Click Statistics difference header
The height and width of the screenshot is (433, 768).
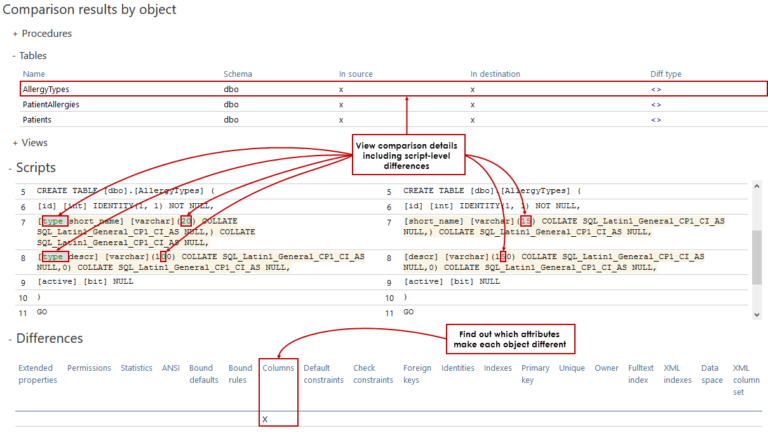pos(136,368)
